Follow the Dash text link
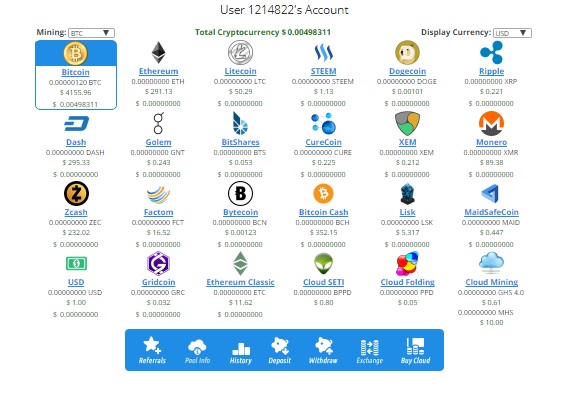This screenshot has height=402, width=582. tap(76, 142)
